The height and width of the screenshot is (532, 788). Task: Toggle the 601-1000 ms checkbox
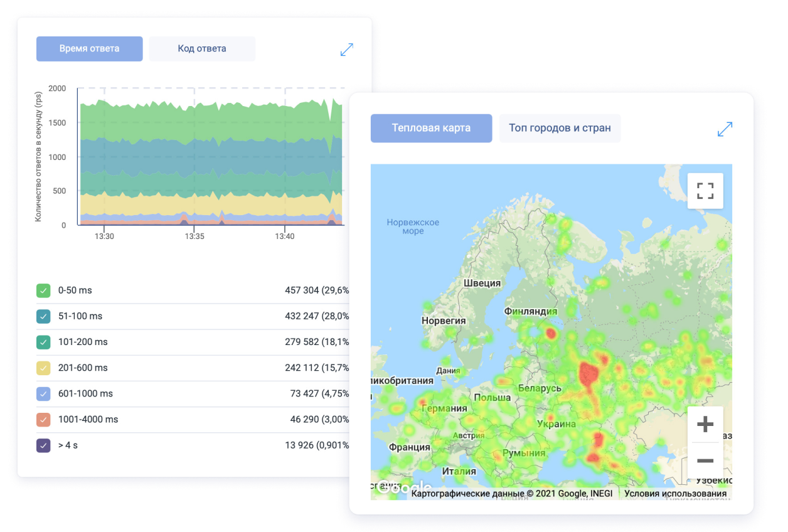pyautogui.click(x=43, y=394)
